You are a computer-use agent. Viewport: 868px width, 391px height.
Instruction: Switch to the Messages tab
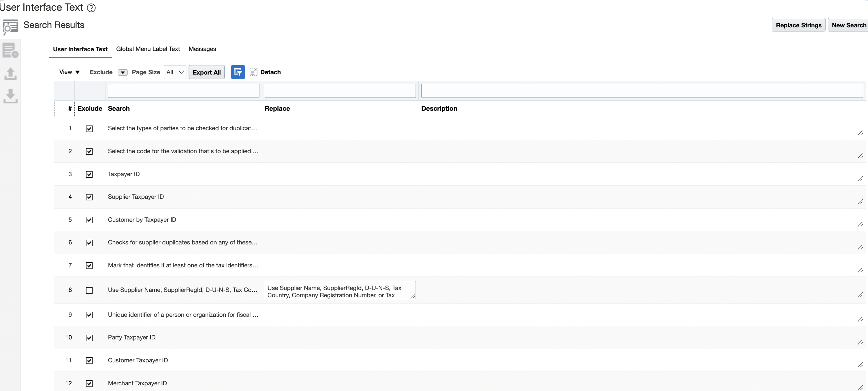tap(202, 49)
